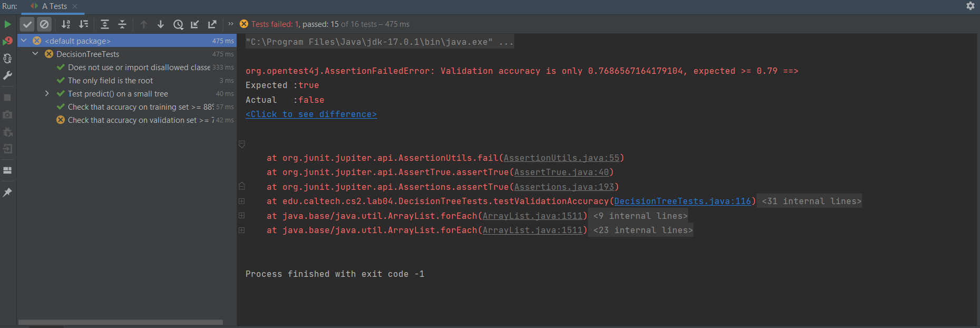Select the A Tests run tab

click(x=54, y=6)
